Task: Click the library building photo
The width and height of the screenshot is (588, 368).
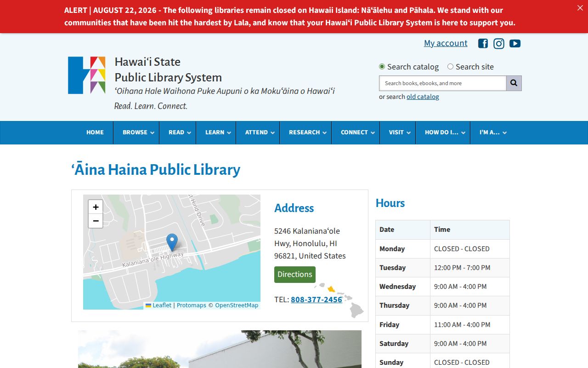Action: [x=220, y=349]
